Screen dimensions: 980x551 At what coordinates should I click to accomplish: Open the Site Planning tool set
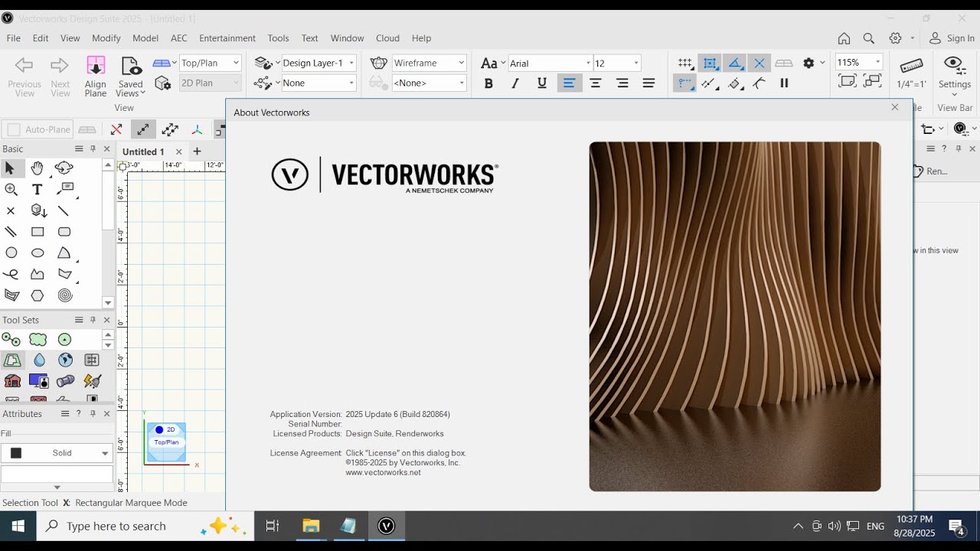[12, 360]
